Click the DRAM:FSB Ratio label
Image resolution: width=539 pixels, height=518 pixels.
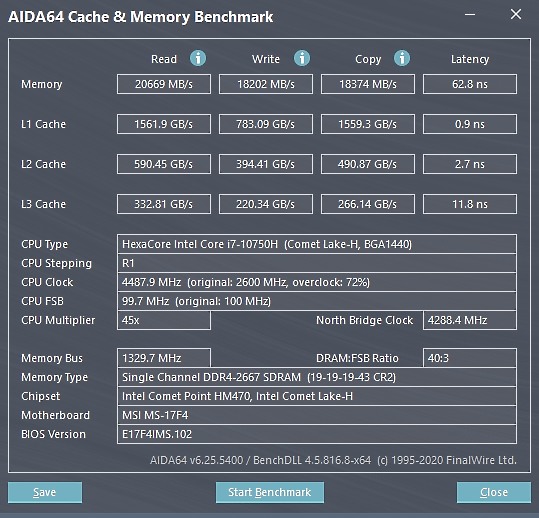tap(357, 358)
